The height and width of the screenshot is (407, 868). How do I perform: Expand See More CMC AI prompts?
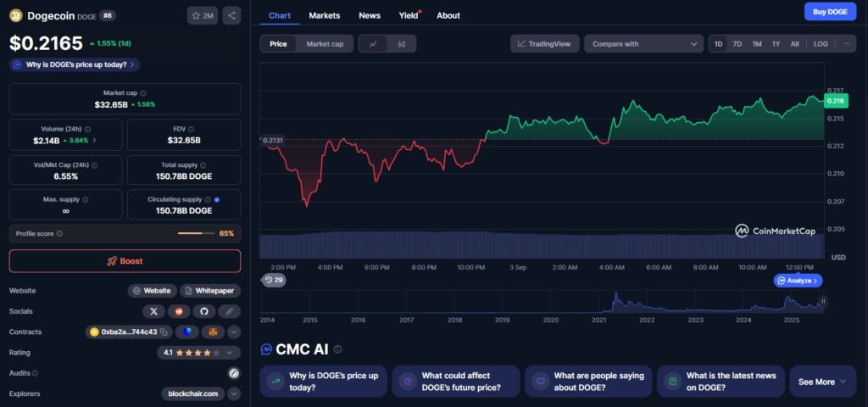click(x=823, y=382)
